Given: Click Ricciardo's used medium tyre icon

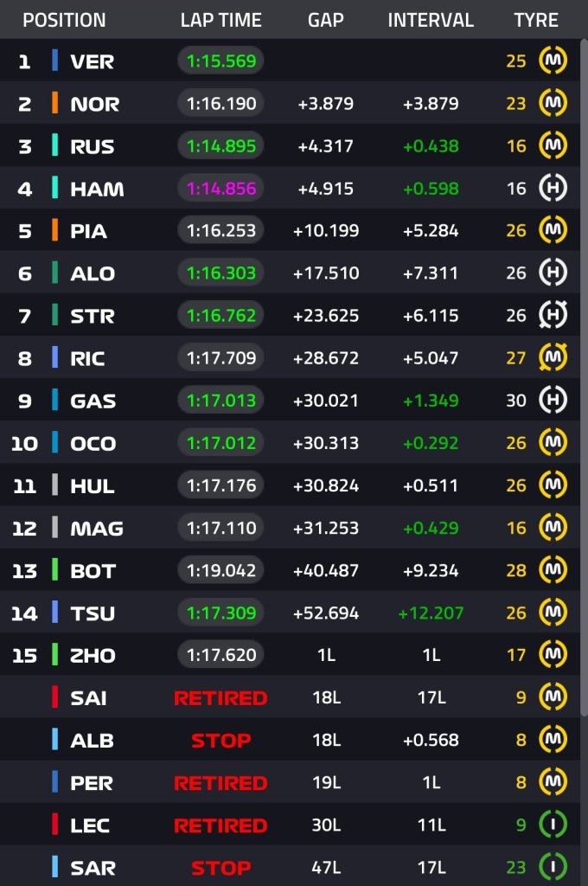Looking at the screenshot, I should (x=553, y=357).
